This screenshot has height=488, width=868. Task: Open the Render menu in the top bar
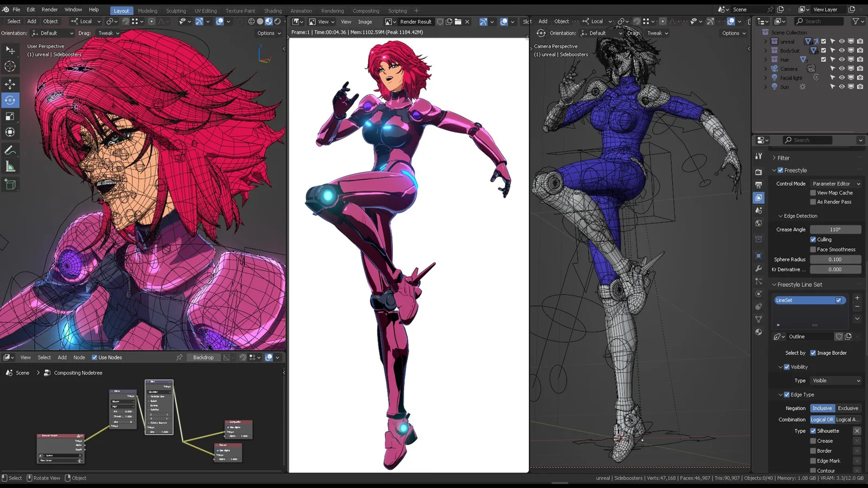(49, 9)
